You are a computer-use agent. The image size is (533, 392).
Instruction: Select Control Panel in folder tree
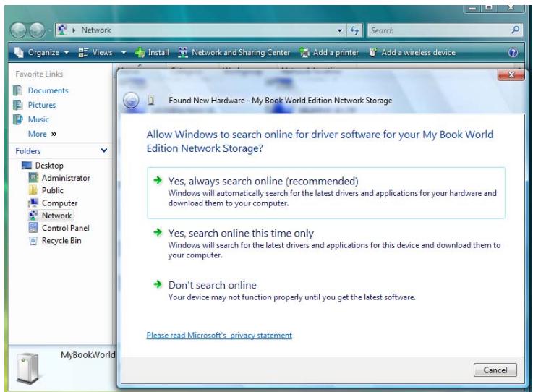point(66,228)
